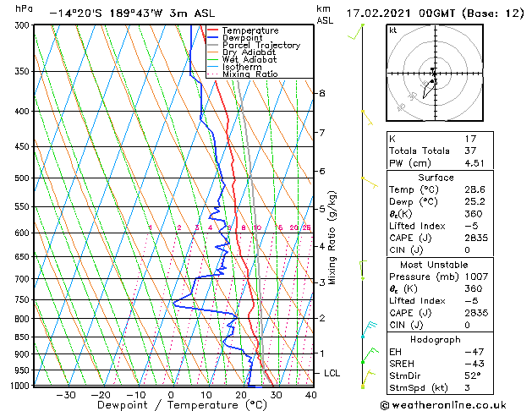Click the surface Temp value 28.6
The image size is (532, 411).
(x=474, y=189)
